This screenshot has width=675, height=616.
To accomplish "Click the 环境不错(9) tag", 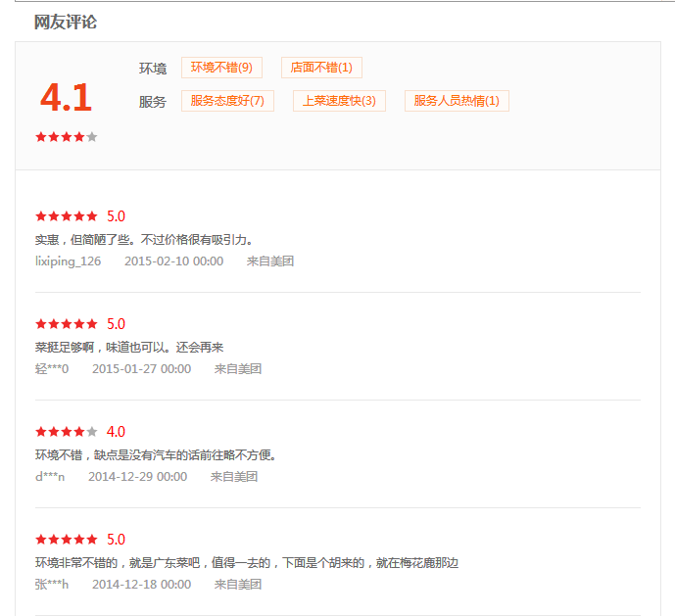I will 221,68.
